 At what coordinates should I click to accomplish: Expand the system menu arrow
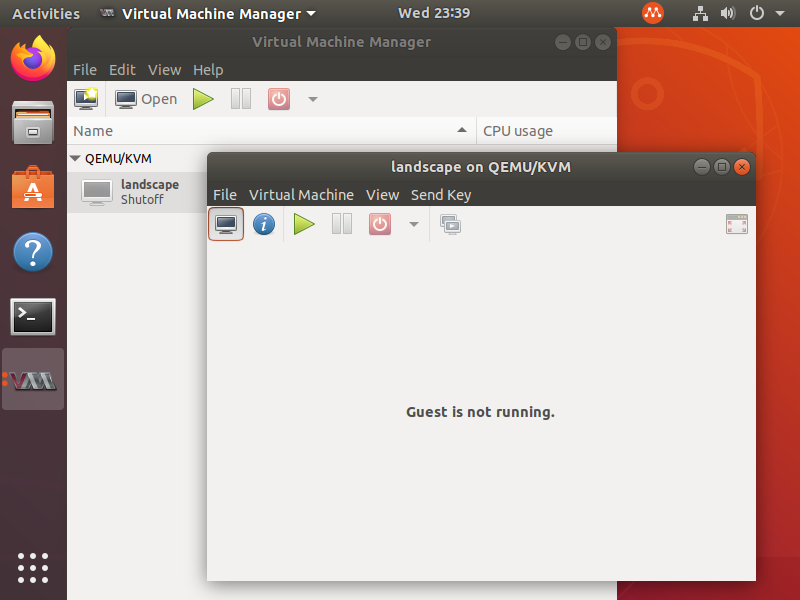(x=780, y=13)
